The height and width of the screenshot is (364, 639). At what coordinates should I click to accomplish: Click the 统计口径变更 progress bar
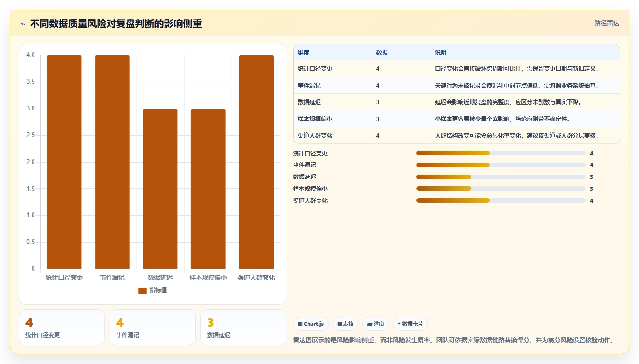[501, 153]
